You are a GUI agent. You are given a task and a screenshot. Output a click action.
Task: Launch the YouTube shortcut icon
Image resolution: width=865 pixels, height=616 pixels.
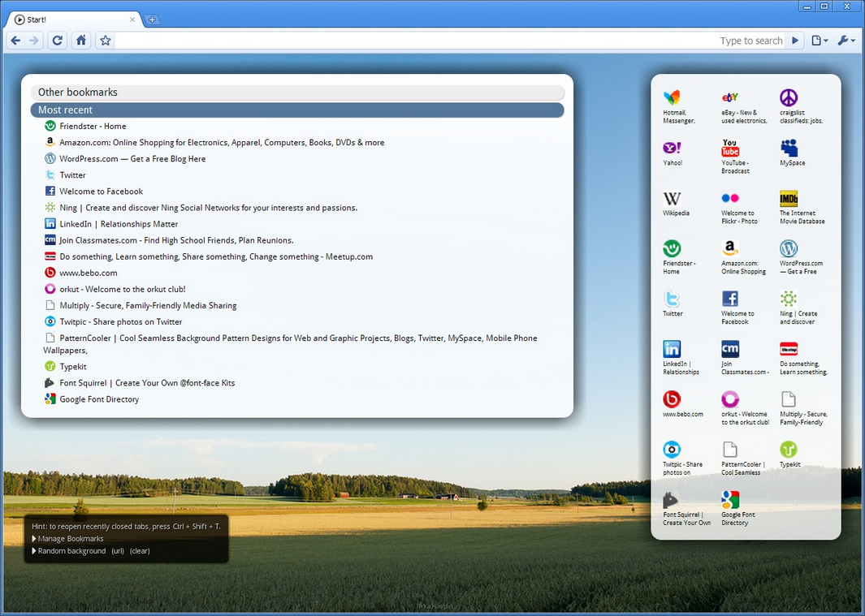tap(730, 148)
